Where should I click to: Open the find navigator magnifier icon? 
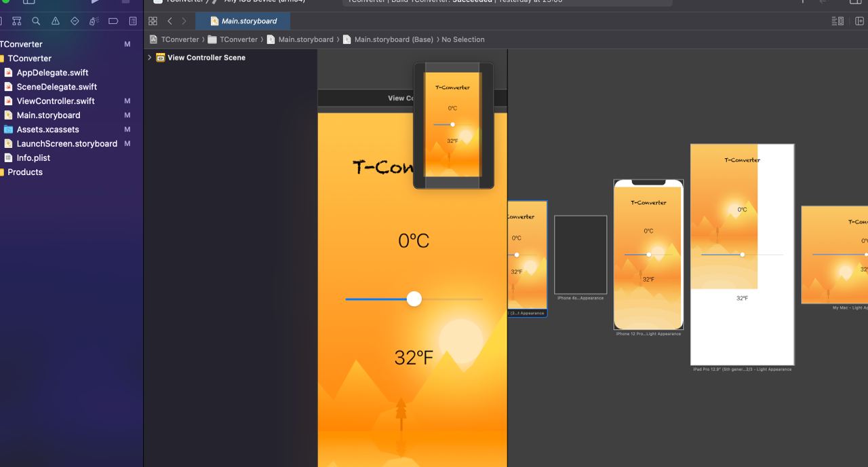point(36,21)
